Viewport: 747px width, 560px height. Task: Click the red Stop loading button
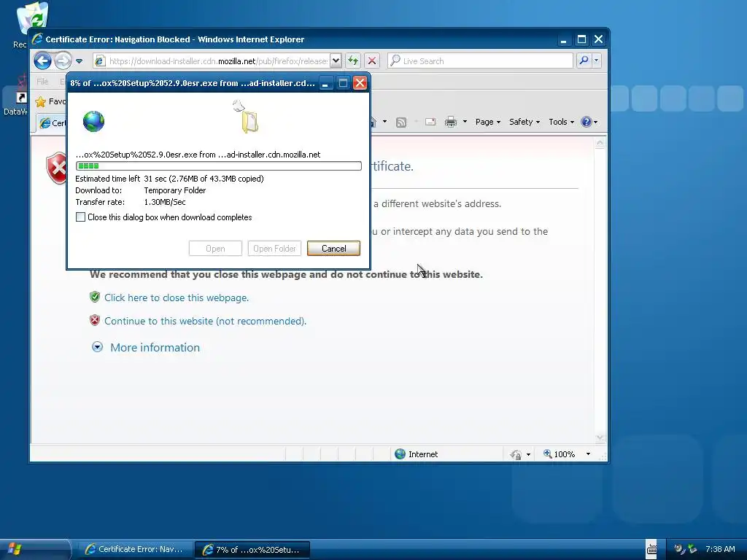[x=372, y=61]
